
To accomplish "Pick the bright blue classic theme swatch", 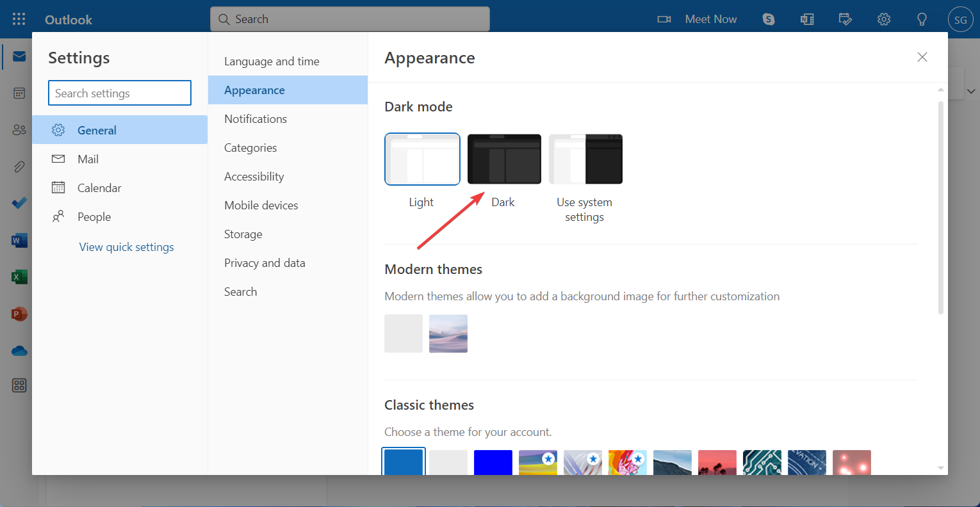I will (x=493, y=462).
